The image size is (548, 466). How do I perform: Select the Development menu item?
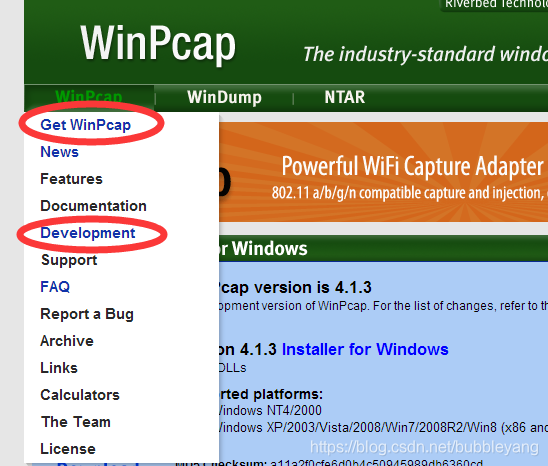coord(88,233)
